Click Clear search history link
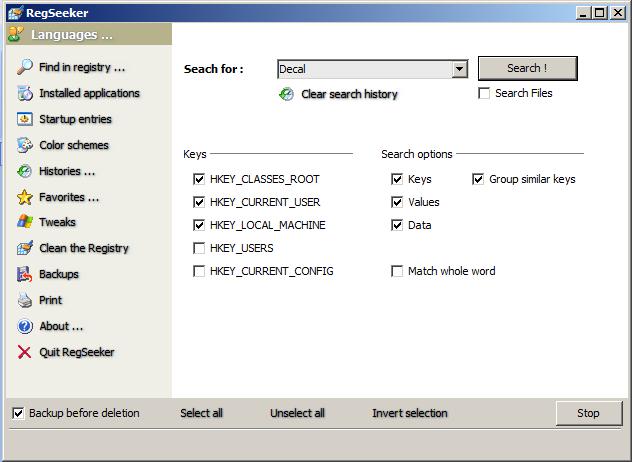Viewport: 632px width, 462px height. point(349,94)
